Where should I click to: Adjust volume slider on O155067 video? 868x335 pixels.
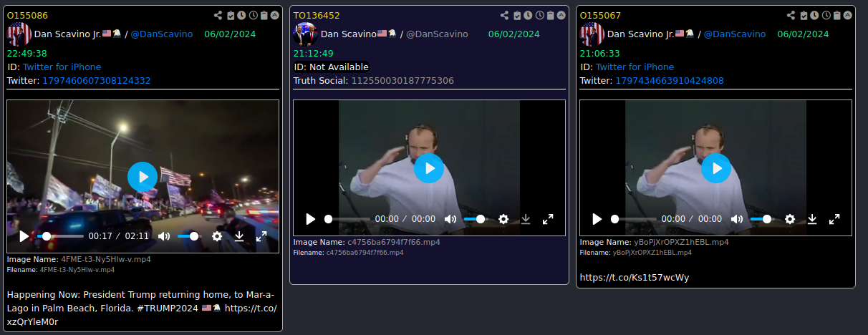(762, 219)
